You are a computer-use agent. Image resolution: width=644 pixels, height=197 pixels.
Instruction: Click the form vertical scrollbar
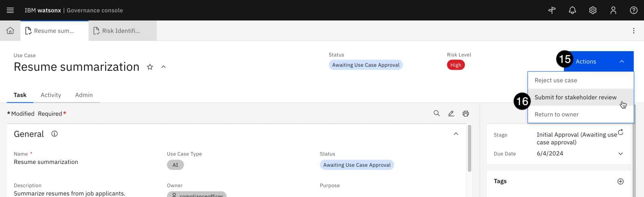tap(469, 148)
